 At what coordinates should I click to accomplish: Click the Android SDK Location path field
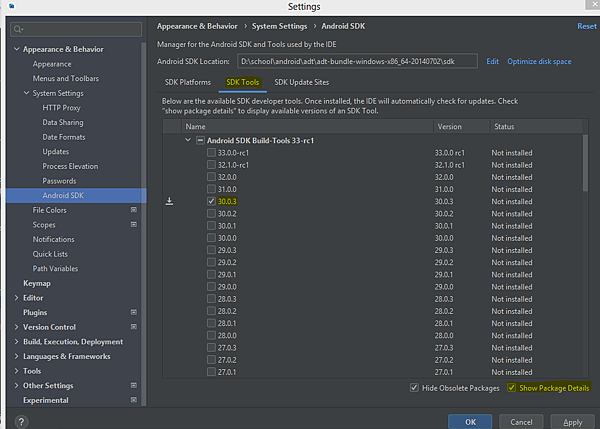[358, 62]
